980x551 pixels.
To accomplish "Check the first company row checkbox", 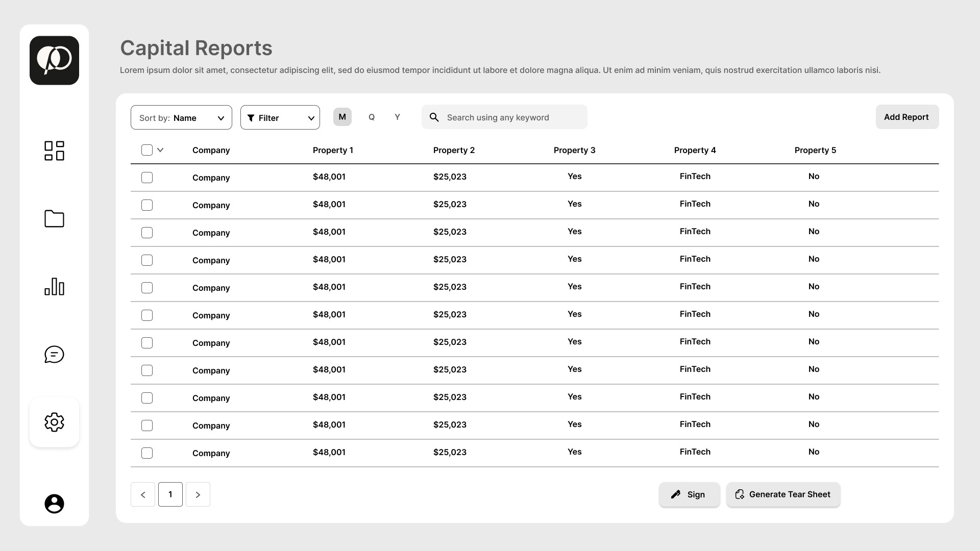I will click(147, 178).
